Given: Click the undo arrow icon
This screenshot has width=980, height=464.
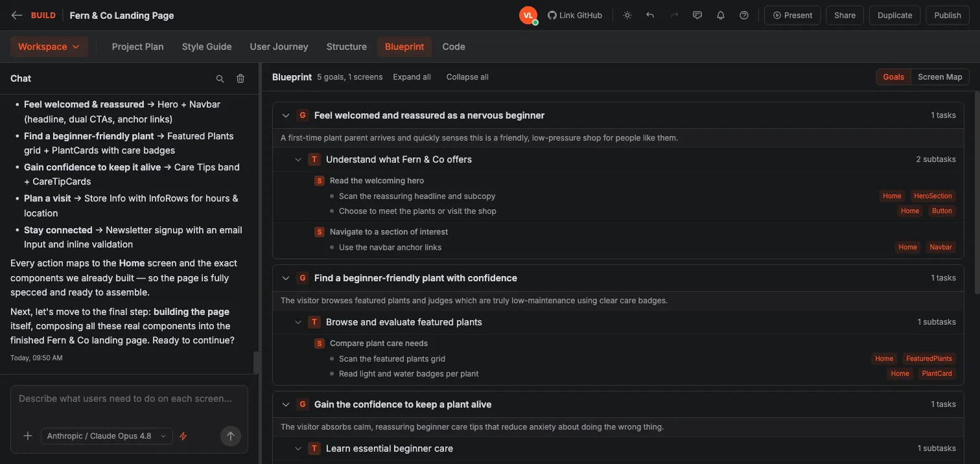Looking at the screenshot, I should click(x=650, y=16).
